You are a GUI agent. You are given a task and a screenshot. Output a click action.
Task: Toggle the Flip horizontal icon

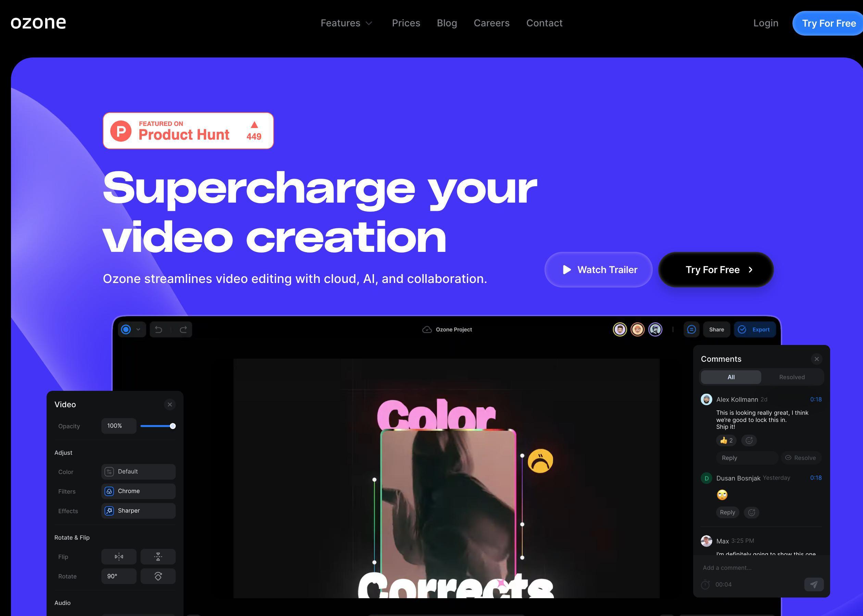[119, 556]
